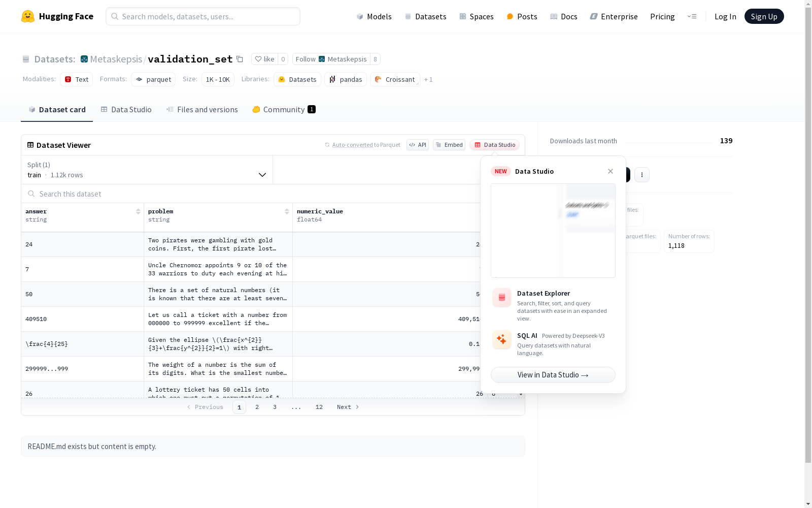
Task: Open the additional navigation menu icon
Action: pos(692,16)
